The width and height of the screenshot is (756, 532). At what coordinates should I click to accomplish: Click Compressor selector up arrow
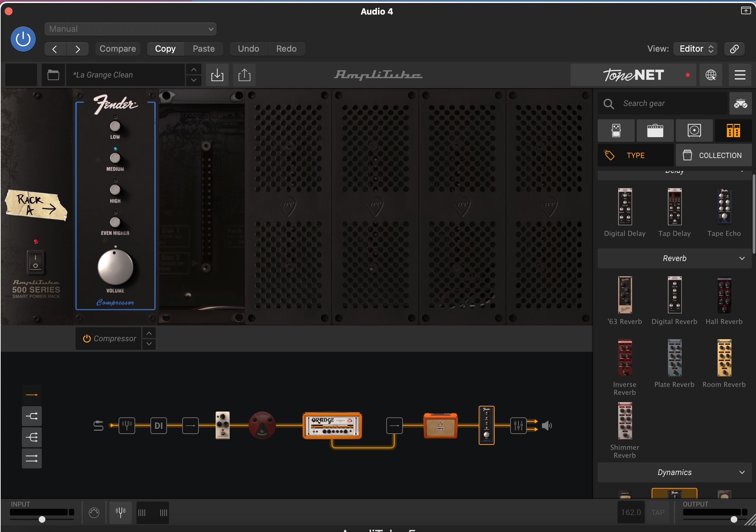[x=149, y=333]
